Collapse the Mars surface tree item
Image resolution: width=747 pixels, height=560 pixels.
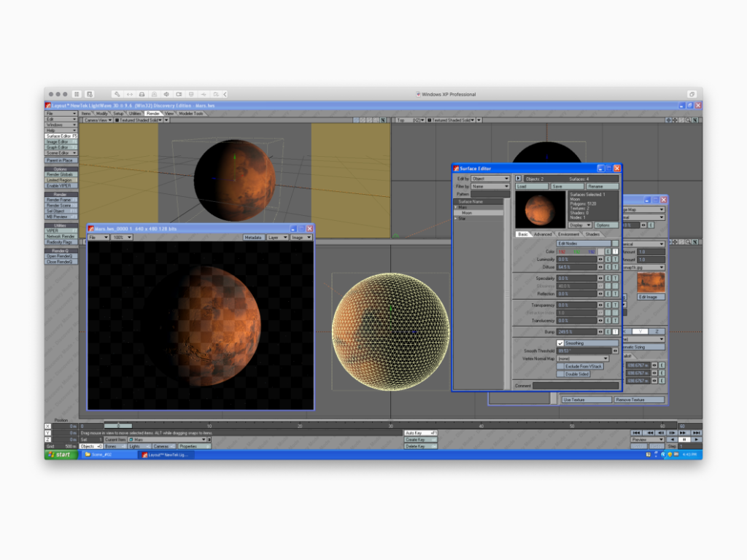tap(456, 207)
